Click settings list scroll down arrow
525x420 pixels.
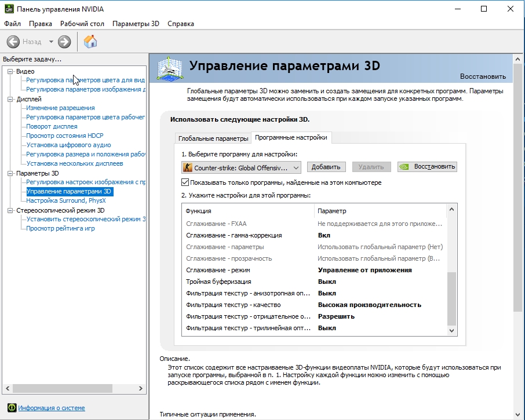pos(451,331)
